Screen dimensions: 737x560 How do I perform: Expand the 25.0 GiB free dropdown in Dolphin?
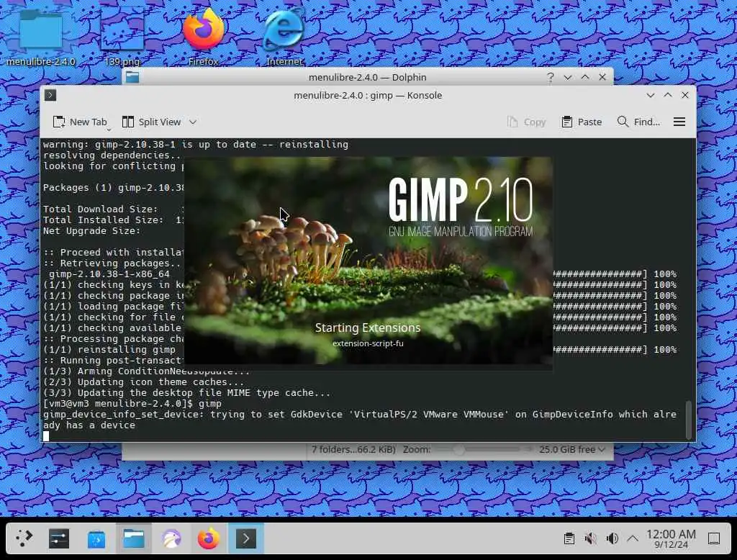coord(571,449)
